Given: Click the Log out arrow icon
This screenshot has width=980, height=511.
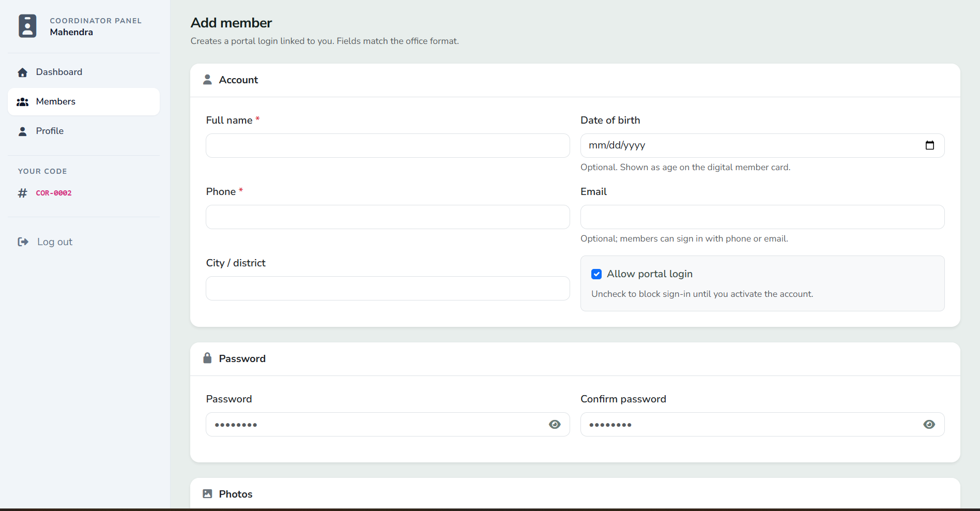Looking at the screenshot, I should 23,242.
